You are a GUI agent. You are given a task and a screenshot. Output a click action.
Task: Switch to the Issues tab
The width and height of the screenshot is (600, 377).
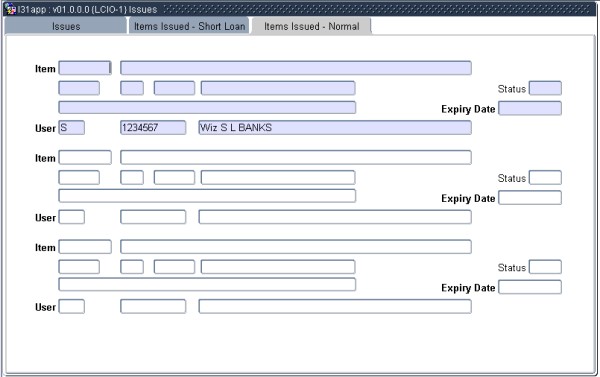point(66,26)
